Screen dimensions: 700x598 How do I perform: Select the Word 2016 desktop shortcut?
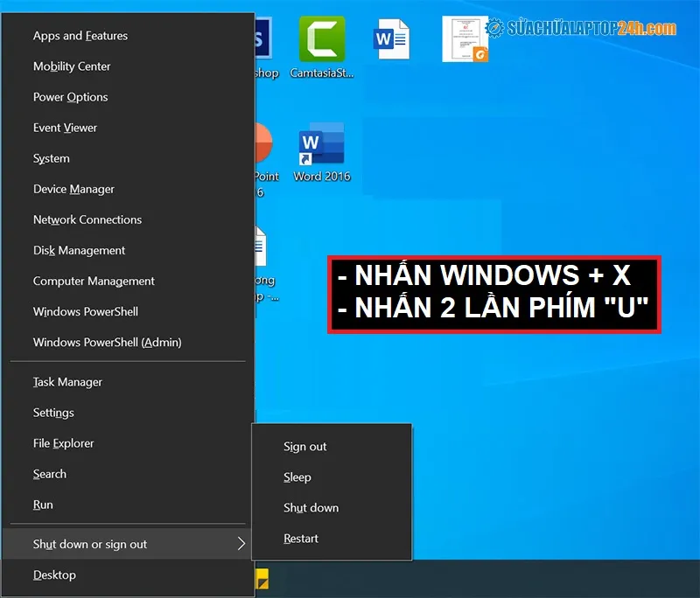pyautogui.click(x=321, y=145)
